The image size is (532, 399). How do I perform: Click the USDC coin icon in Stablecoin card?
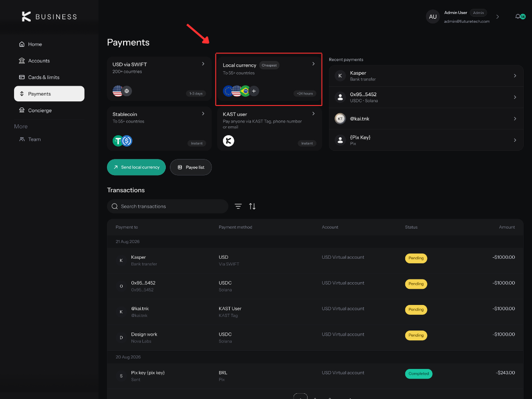[x=127, y=141]
